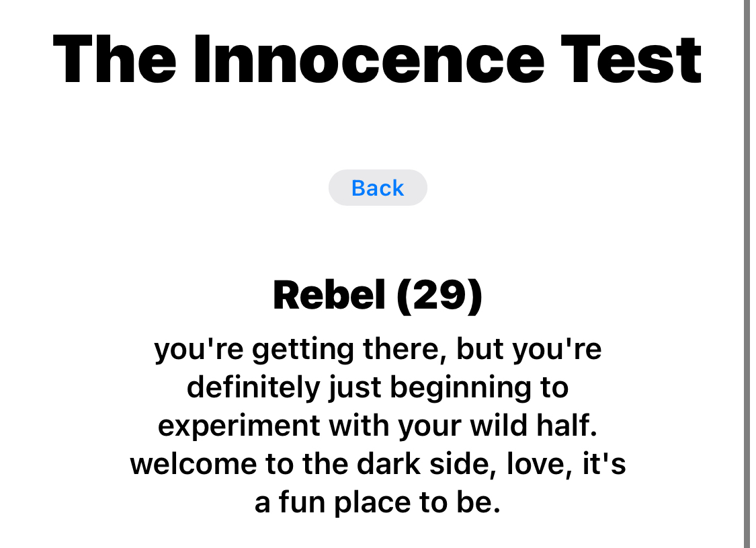Click the score "(29)" in the result heading
Image resolution: width=756 pixels, height=548 pixels.
(x=439, y=295)
